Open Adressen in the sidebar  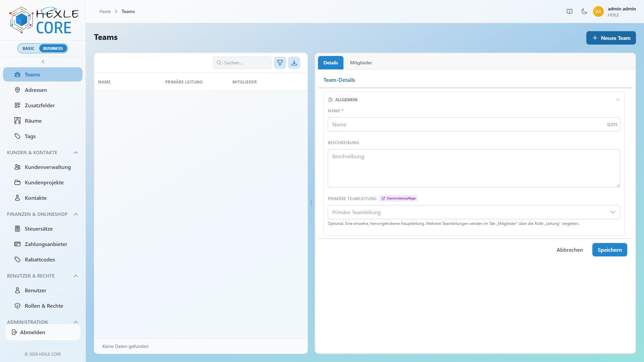(x=43, y=90)
